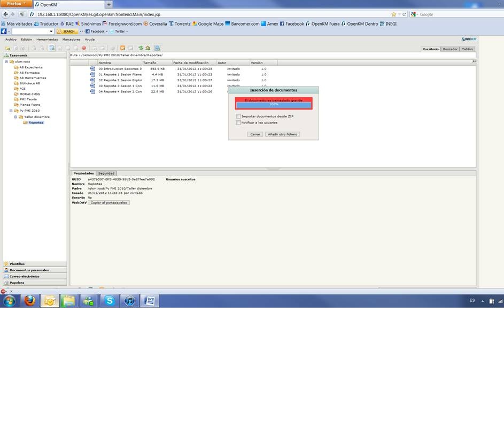Launch Microsoft Word from the taskbar
Screen dimensions: 504x423
[x=149, y=301]
